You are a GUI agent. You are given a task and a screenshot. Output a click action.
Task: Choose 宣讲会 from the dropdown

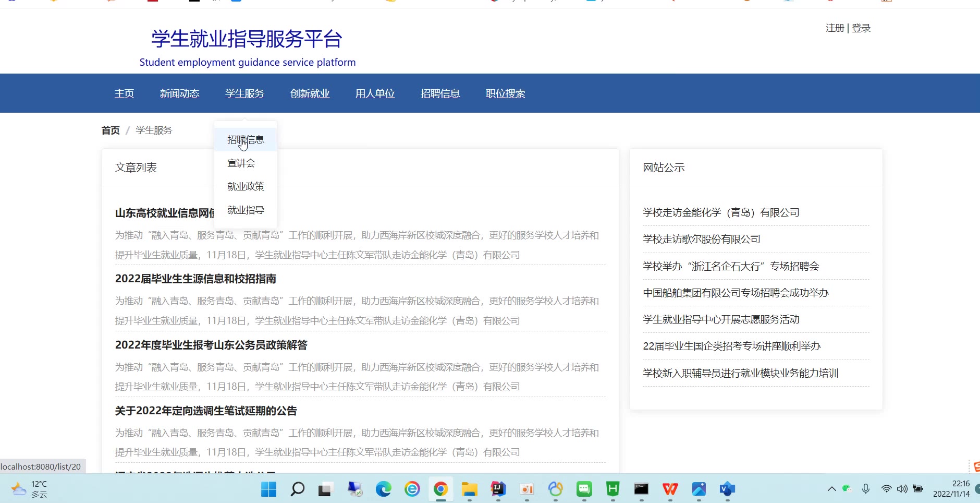(241, 163)
